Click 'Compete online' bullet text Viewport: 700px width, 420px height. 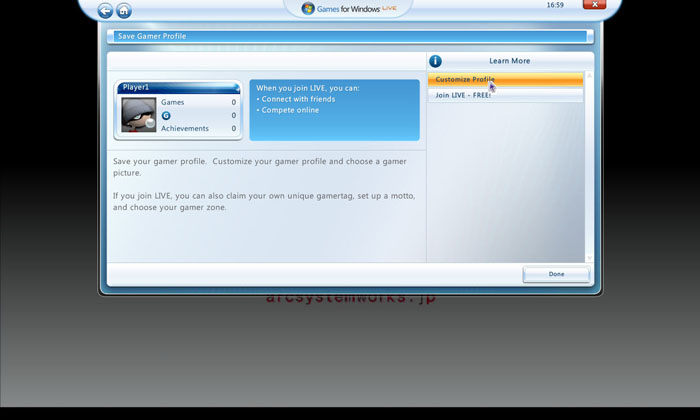[x=290, y=110]
